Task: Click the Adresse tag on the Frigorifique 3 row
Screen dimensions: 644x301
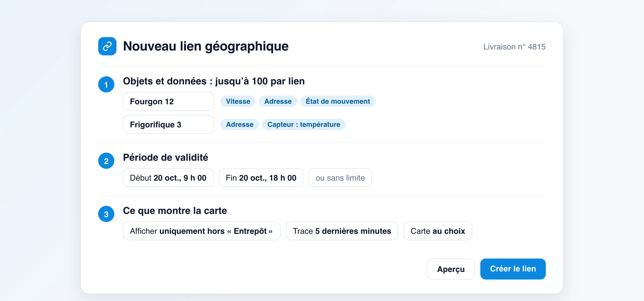Action: click(240, 124)
